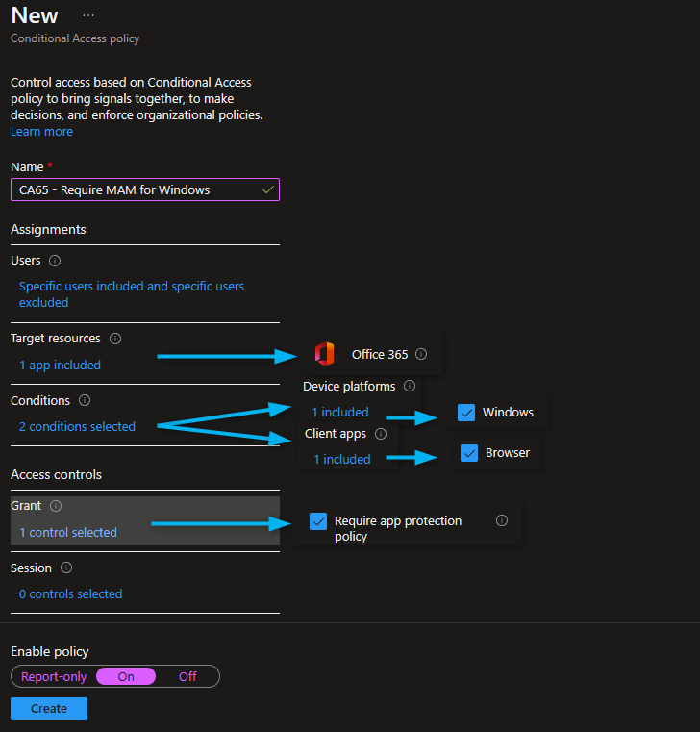The width and height of the screenshot is (700, 732).
Task: Set Enable policy to Off
Action: point(187,676)
